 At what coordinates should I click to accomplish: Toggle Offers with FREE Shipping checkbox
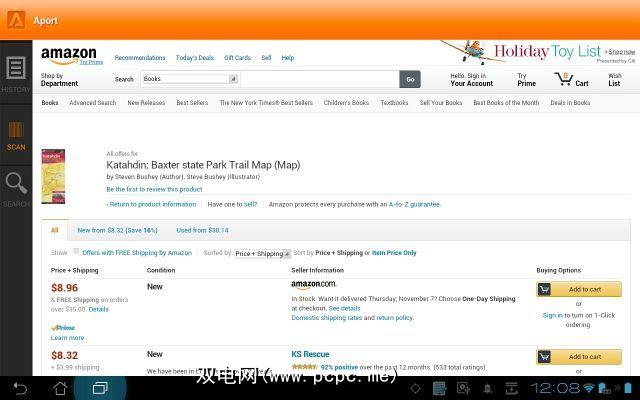pos(76,251)
